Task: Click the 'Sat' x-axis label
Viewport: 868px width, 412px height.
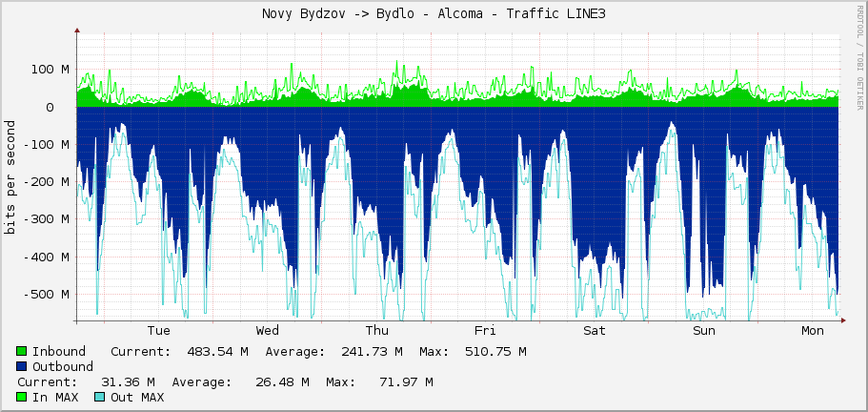Action: pos(595,331)
